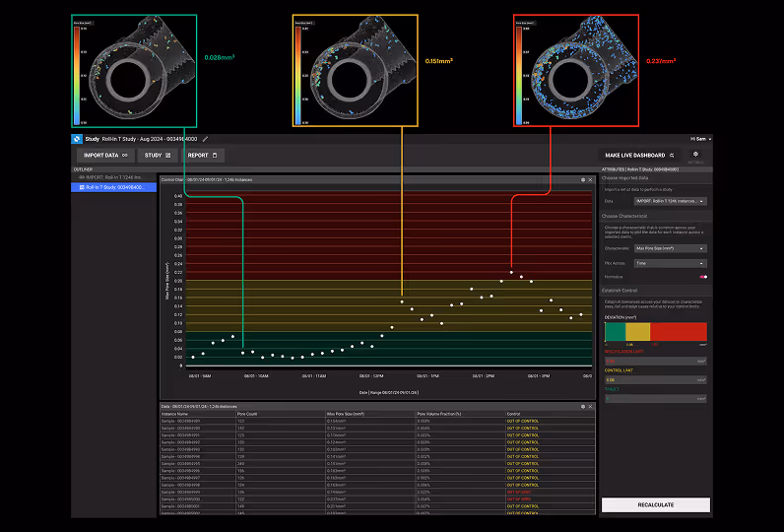This screenshot has height=532, width=784.
Task: Click the Data table panel settings icon
Action: tap(583, 406)
